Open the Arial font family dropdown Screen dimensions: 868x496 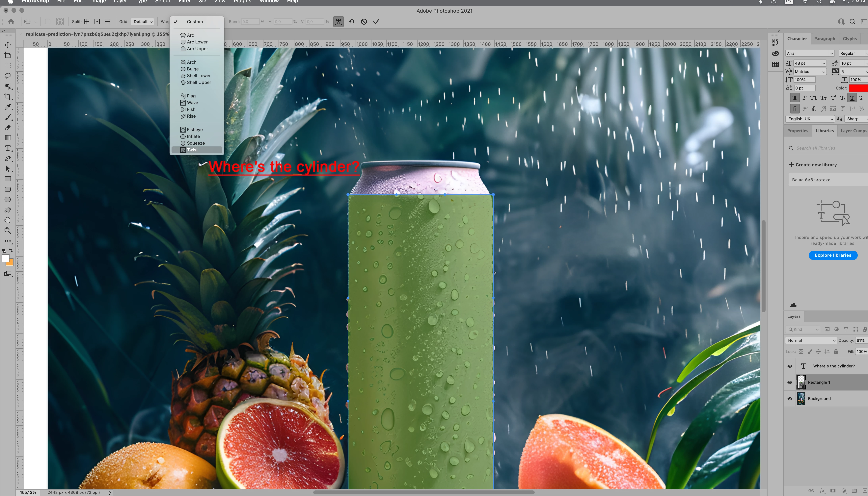tap(810, 53)
